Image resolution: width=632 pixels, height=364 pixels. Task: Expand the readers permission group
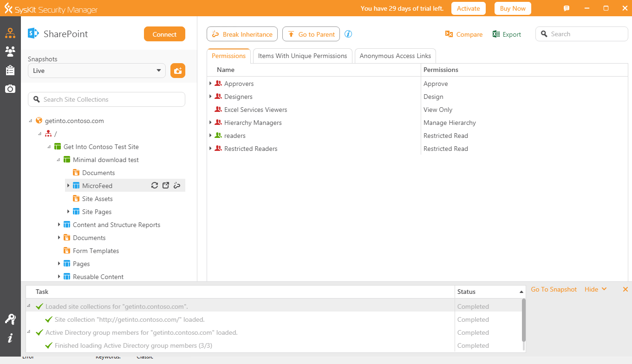click(x=210, y=136)
